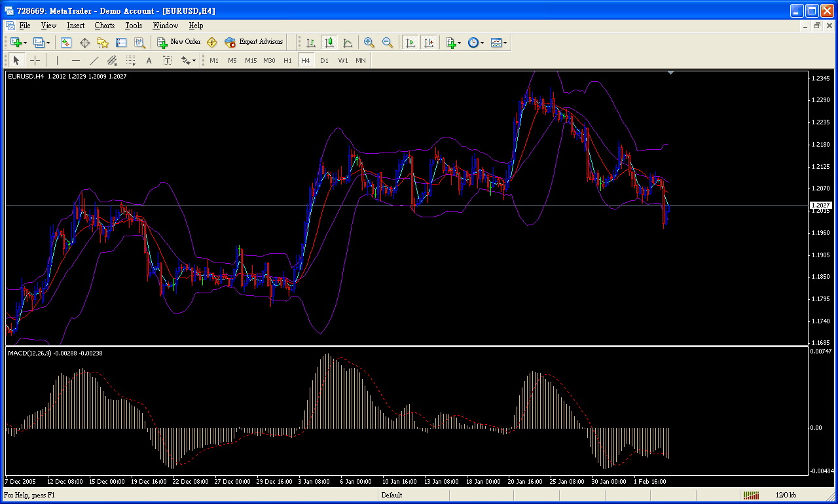Draw a vertical line tool
838x504 pixels.
pyautogui.click(x=57, y=60)
